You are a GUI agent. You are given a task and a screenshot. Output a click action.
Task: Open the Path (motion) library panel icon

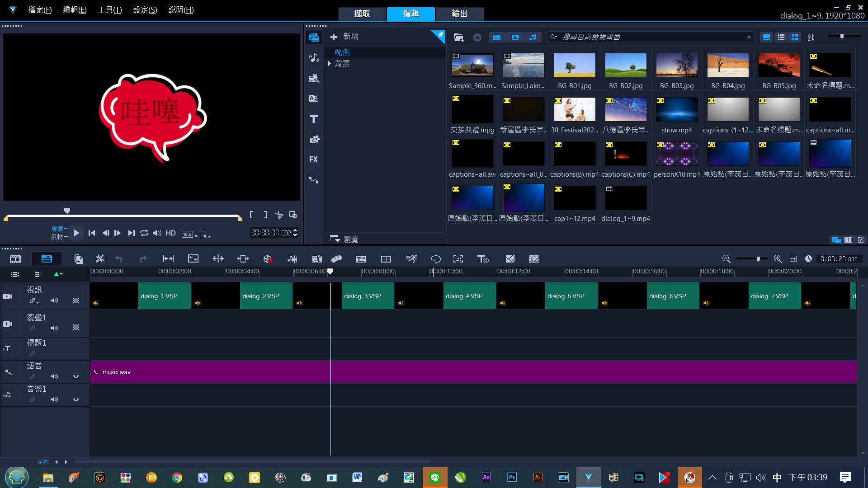pyautogui.click(x=314, y=180)
